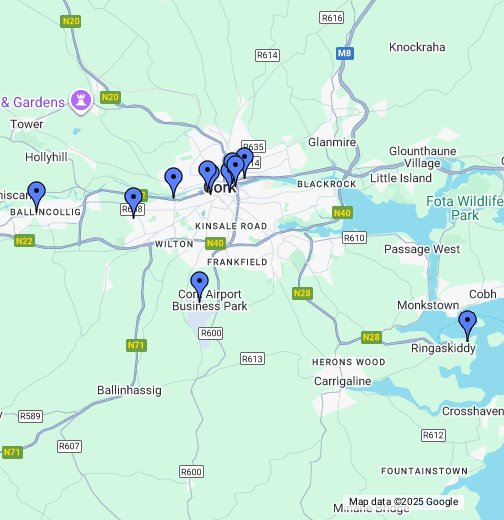This screenshot has height=520, width=504.
Task: Select the Glanmire place label
Action: pos(332,142)
